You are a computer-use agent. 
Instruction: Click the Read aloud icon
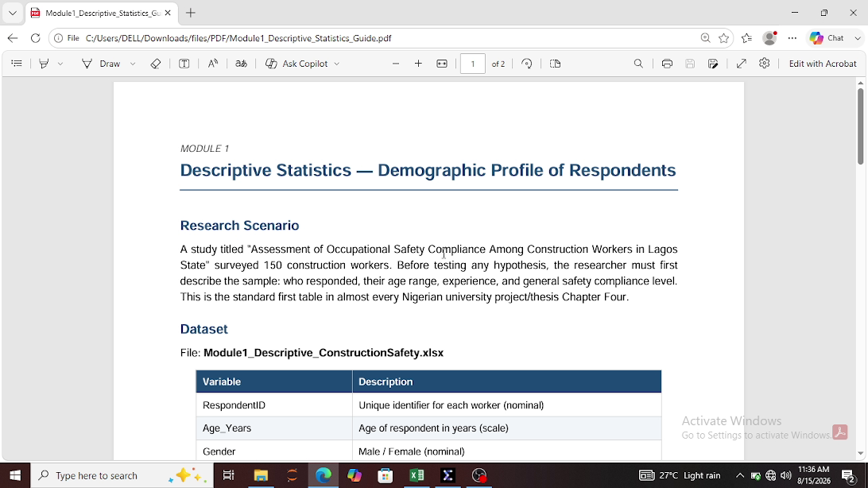(x=212, y=64)
